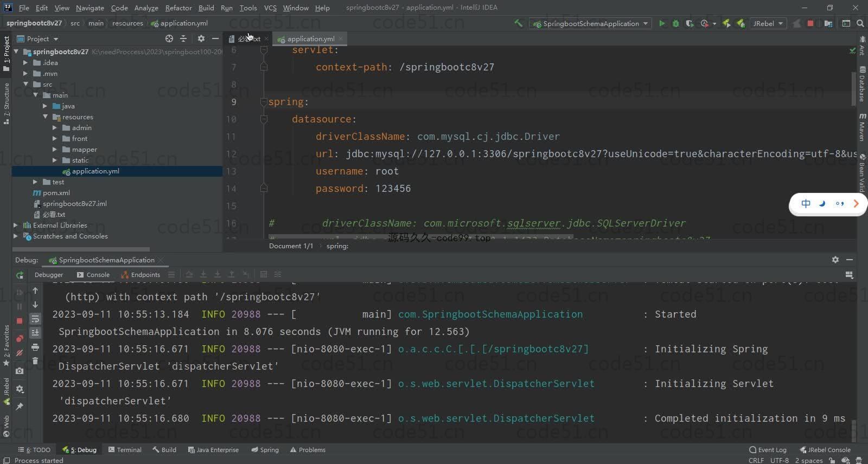The width and height of the screenshot is (868, 464).
Task: Print the console output with the printer icon
Action: (x=35, y=347)
